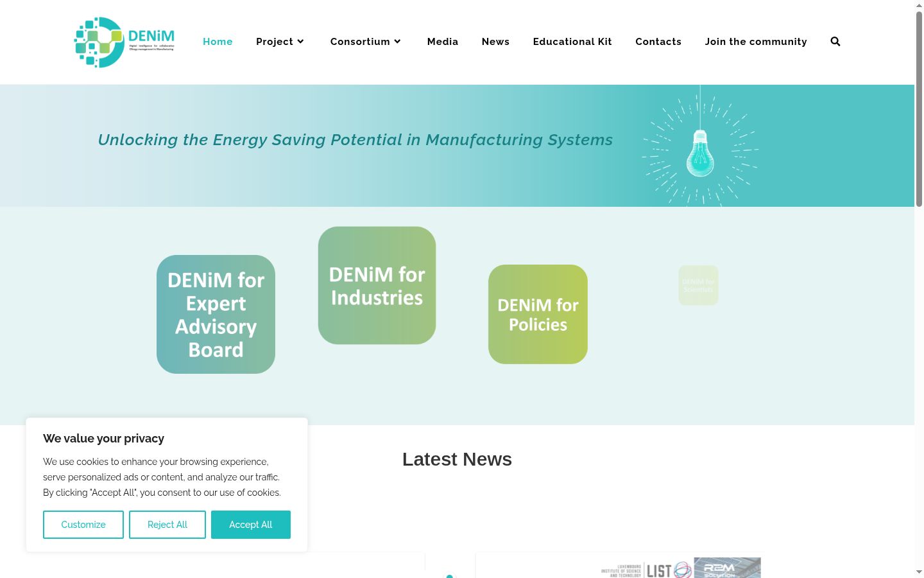This screenshot has width=924, height=578.
Task: Navigate to Educational Kit
Action: pos(572,42)
